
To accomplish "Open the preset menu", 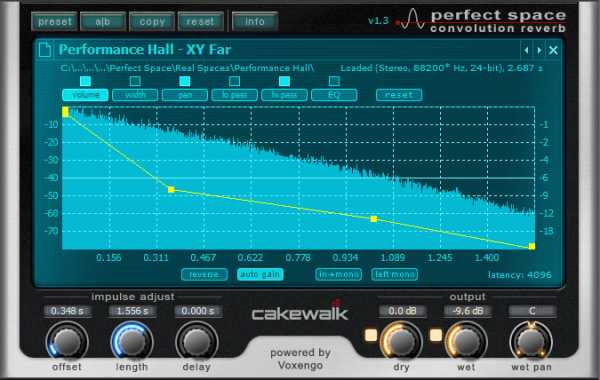I will tap(54, 22).
